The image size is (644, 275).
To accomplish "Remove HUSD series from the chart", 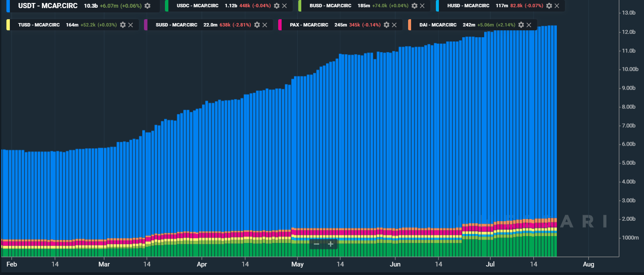I will click(x=557, y=6).
